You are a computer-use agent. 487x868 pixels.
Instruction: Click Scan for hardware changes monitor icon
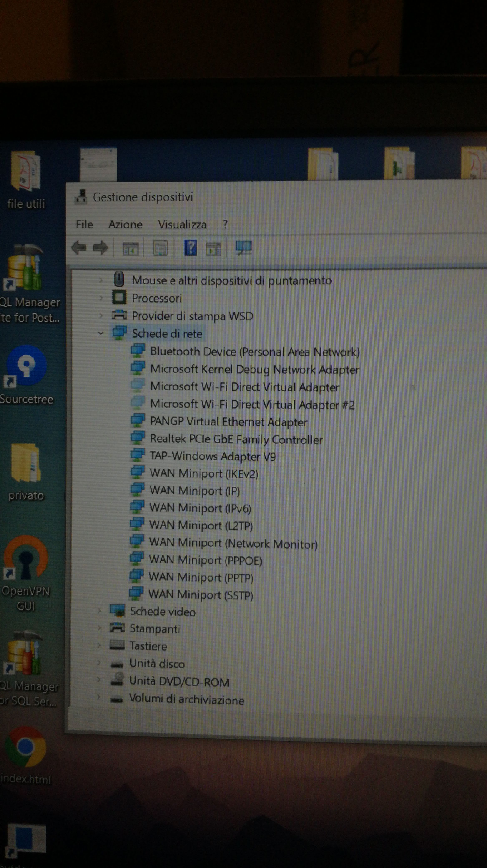[244, 248]
